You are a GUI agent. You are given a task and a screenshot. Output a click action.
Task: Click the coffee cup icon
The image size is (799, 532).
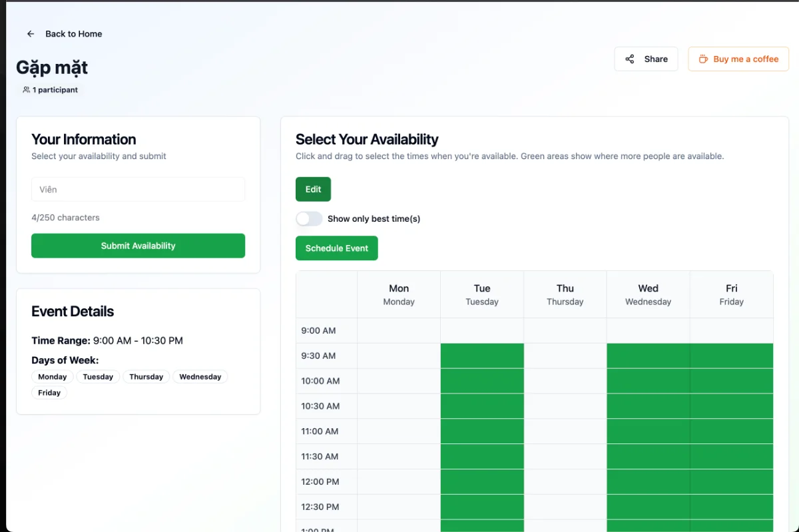click(x=702, y=59)
